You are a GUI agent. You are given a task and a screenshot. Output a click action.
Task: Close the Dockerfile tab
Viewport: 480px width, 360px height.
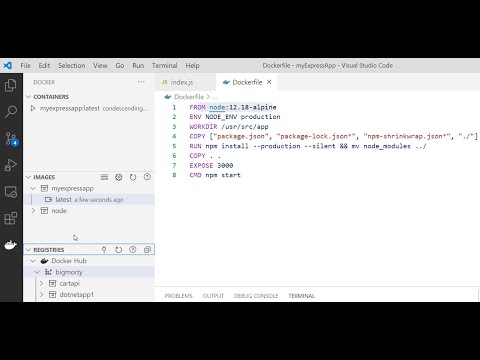coord(269,82)
